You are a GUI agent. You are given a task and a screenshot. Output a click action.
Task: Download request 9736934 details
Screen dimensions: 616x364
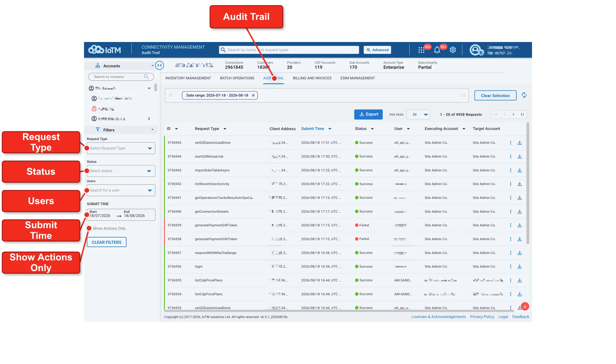(x=520, y=294)
